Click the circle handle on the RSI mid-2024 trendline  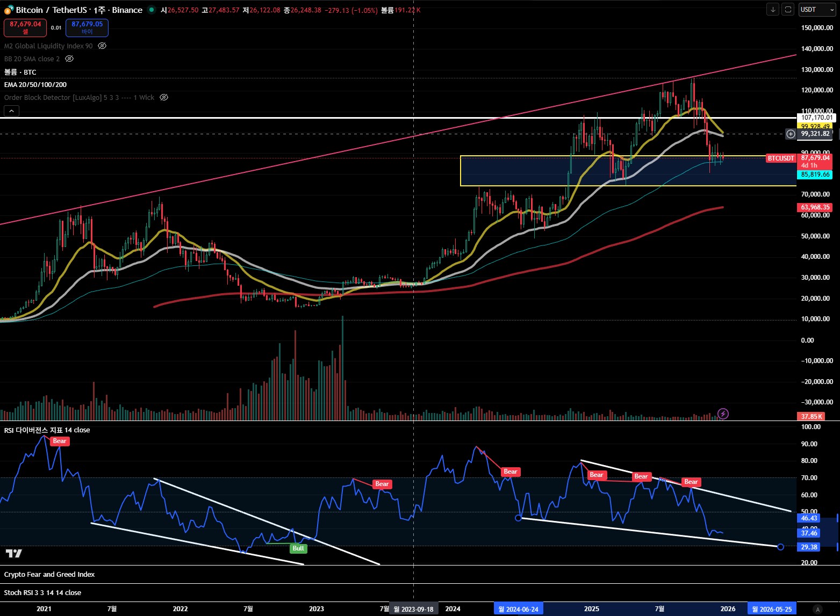519,518
